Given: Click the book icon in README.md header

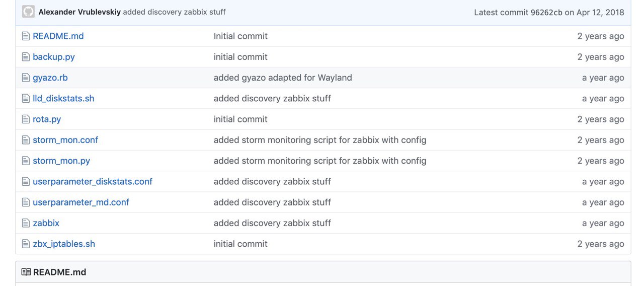Looking at the screenshot, I should tap(26, 272).
